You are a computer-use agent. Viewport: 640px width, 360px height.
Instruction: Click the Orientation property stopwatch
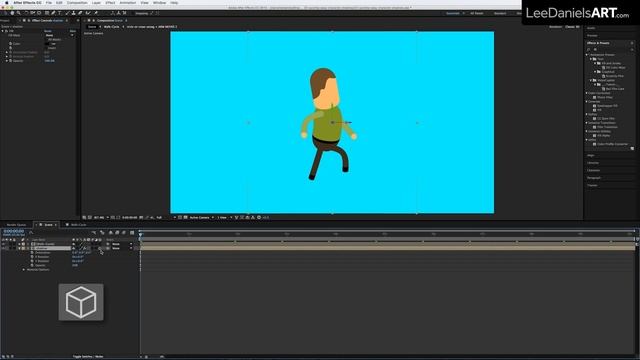32,253
